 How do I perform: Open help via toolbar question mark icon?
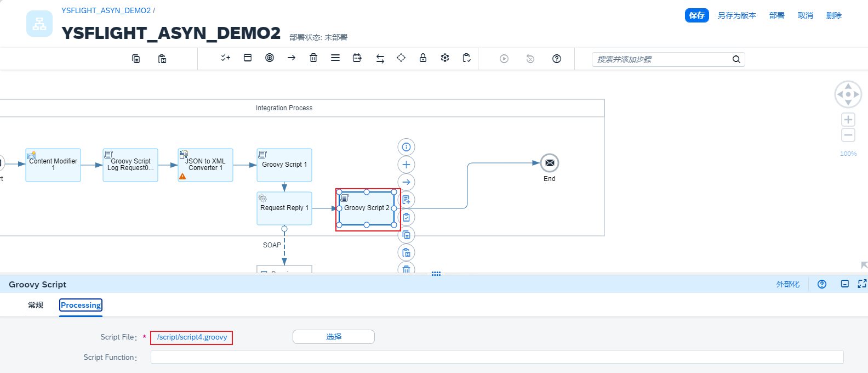557,59
